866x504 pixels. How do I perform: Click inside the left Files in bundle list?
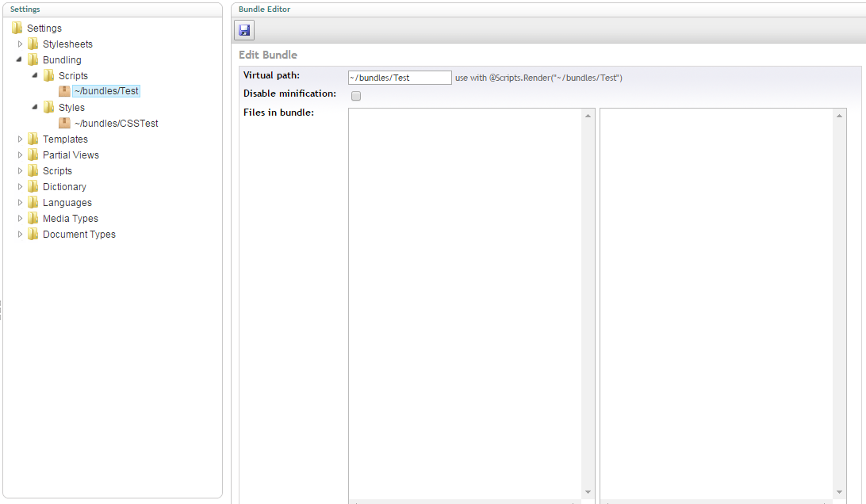click(465, 301)
